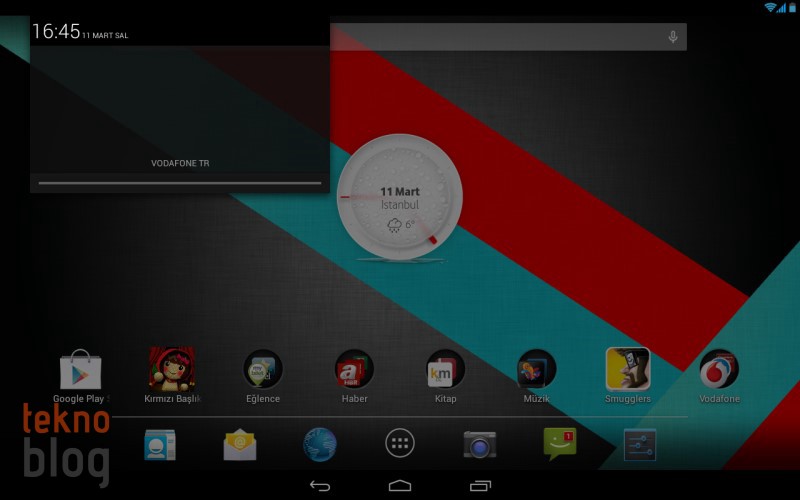This screenshot has height=500, width=800.
Task: Open the Vodafone app
Action: (719, 370)
